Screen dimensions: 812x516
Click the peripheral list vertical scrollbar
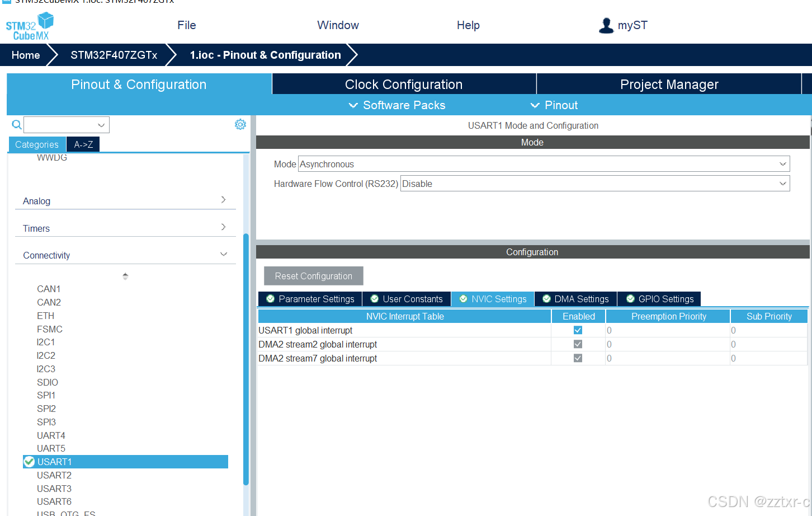point(246,358)
